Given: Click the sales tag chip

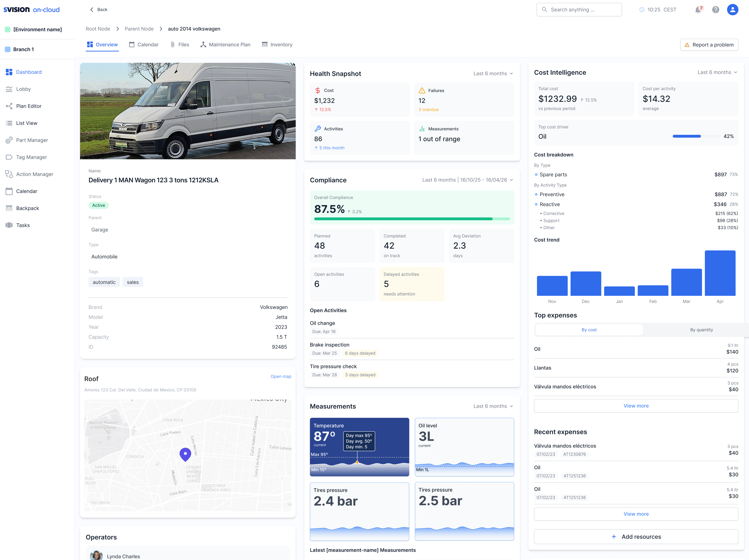Looking at the screenshot, I should point(133,282).
